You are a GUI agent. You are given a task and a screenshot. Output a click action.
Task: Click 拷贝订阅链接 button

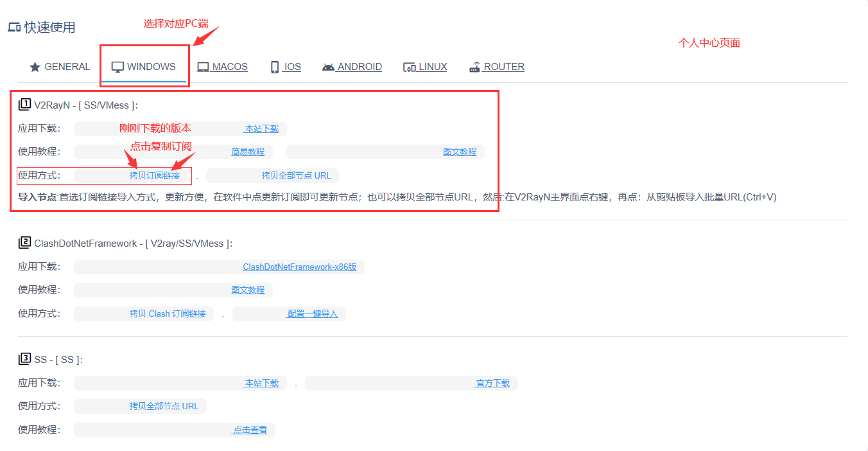[x=155, y=175]
